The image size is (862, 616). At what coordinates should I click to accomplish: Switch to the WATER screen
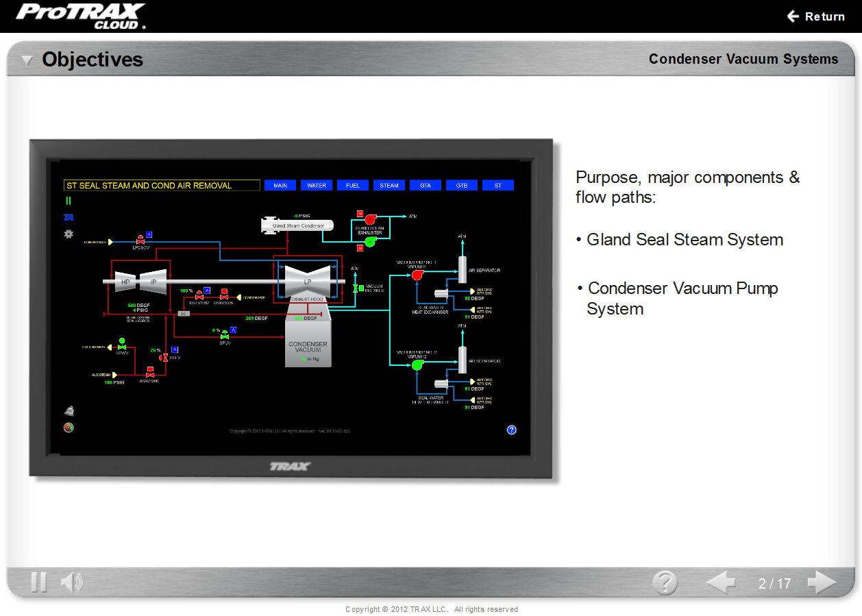[x=316, y=185]
